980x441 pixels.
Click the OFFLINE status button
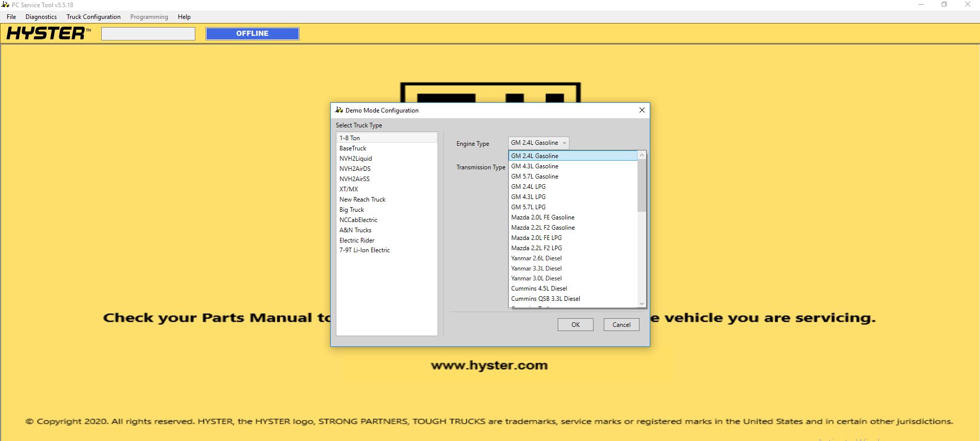253,34
